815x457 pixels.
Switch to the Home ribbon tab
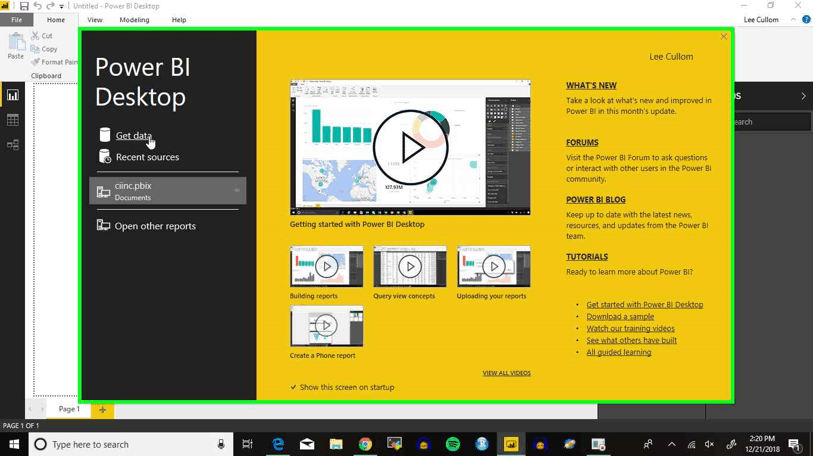(56, 20)
